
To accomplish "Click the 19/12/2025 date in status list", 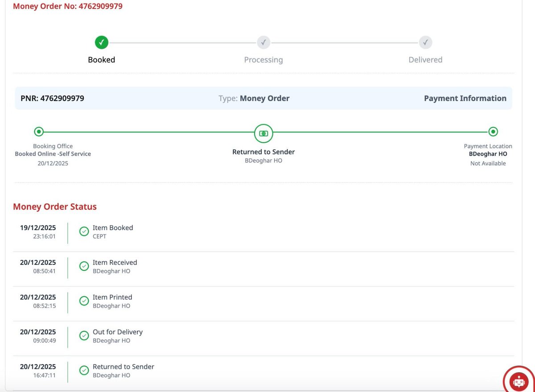I will [x=38, y=228].
